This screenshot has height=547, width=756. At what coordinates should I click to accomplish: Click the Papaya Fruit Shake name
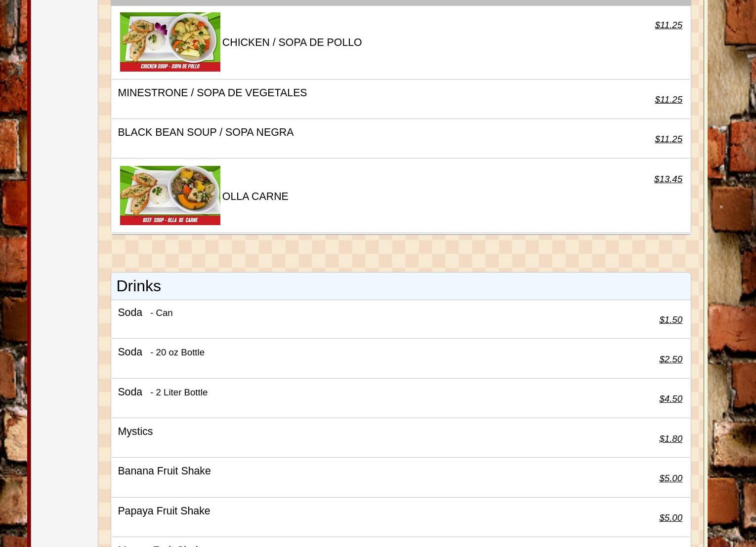coord(164,511)
